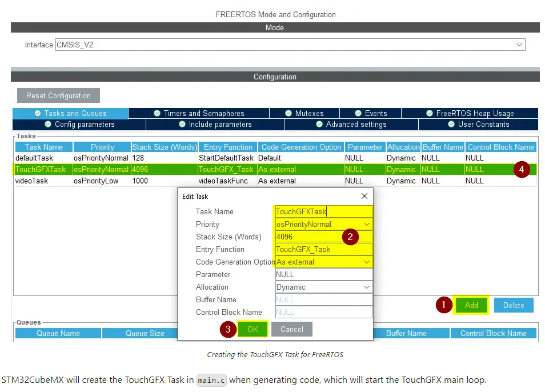Screen dimensions: 545x392
Task: Click the Code Generation Option column header
Action: [x=301, y=147]
